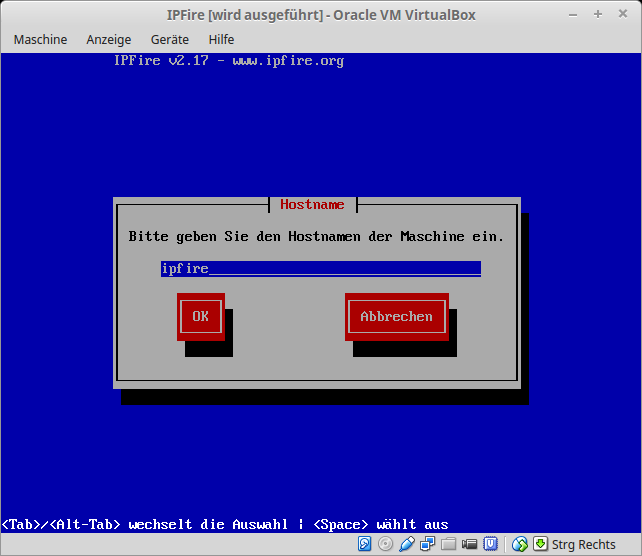The height and width of the screenshot is (556, 642).
Task: Maximize the VirtualBox window
Action: (x=598, y=14)
